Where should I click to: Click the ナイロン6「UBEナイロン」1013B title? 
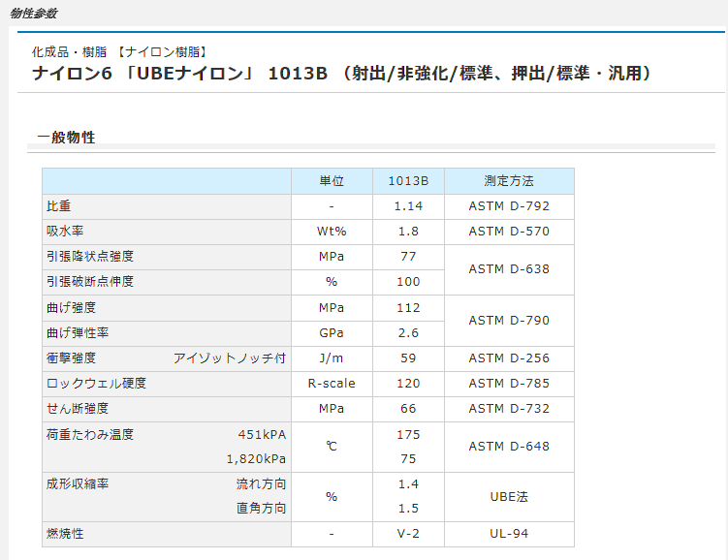342,74
